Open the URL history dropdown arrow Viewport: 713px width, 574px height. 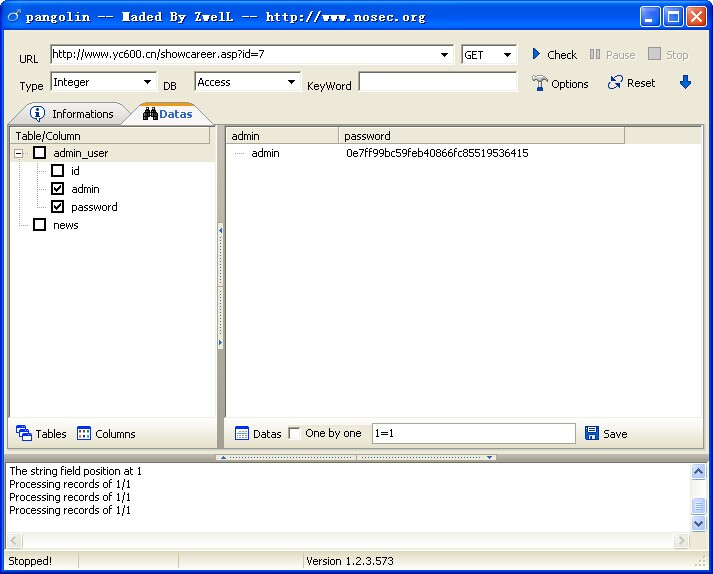444,55
